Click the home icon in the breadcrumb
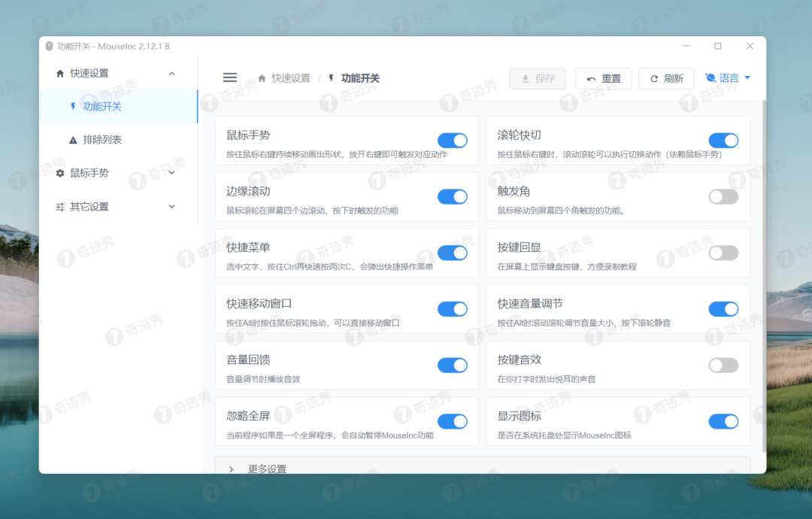The image size is (812, 519). (x=262, y=78)
